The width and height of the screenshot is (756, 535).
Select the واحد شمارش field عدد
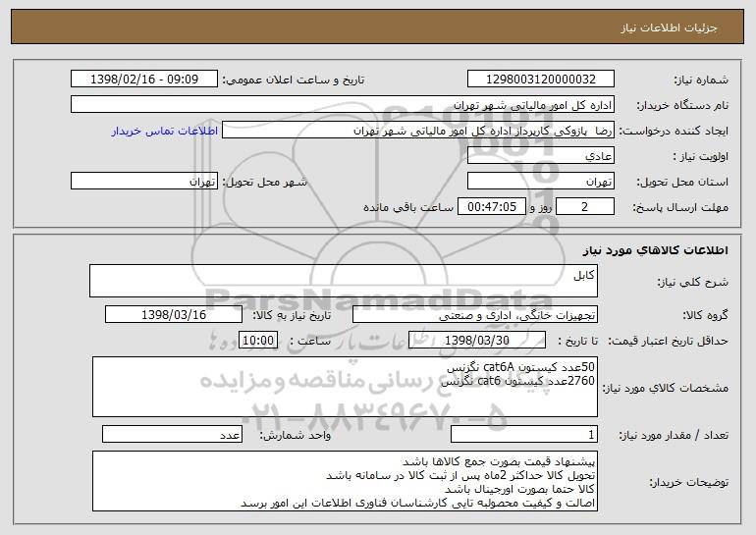(x=172, y=434)
